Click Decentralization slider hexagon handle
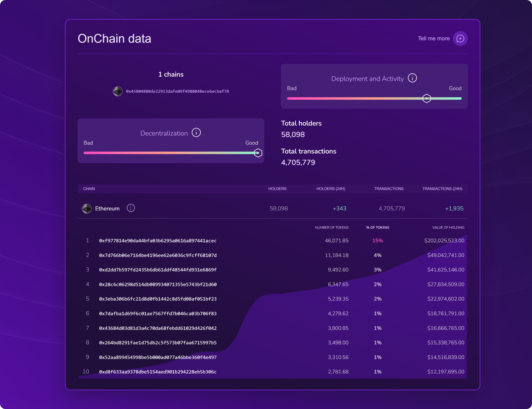The width and height of the screenshot is (532, 409). pyautogui.click(x=258, y=153)
